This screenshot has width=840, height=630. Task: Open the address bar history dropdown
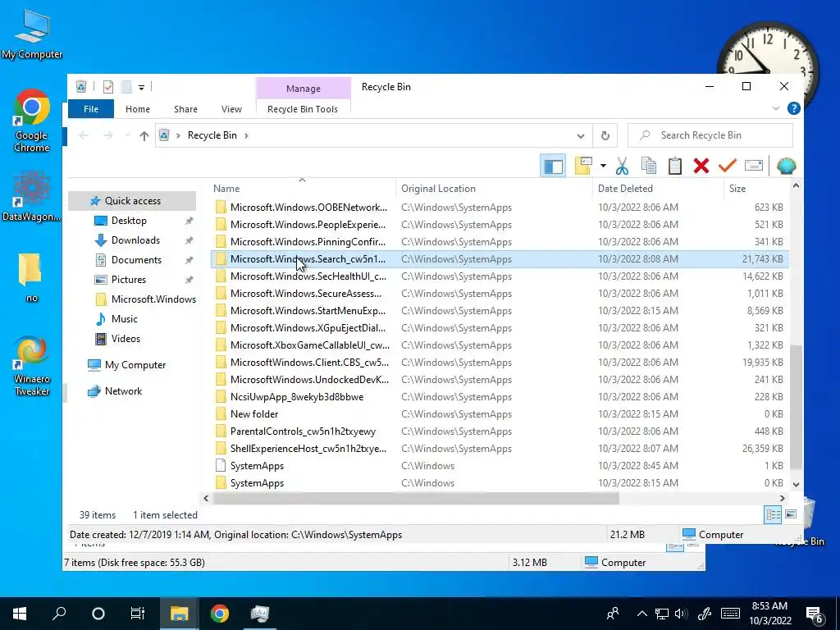[580, 136]
